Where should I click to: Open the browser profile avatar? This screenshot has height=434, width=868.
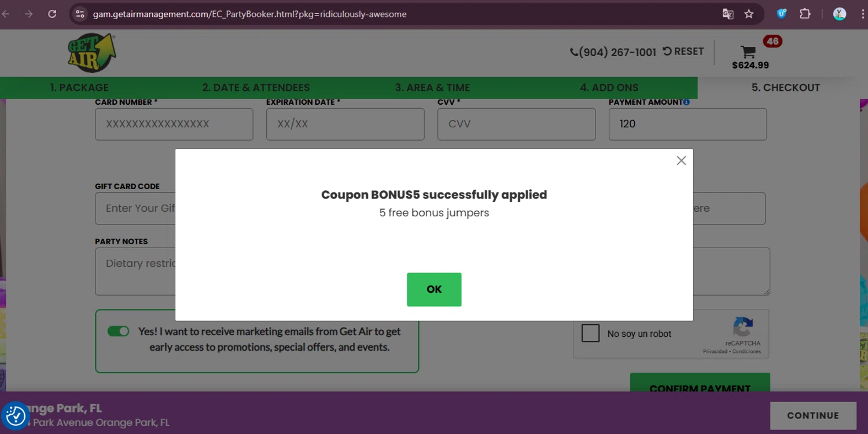pyautogui.click(x=840, y=14)
